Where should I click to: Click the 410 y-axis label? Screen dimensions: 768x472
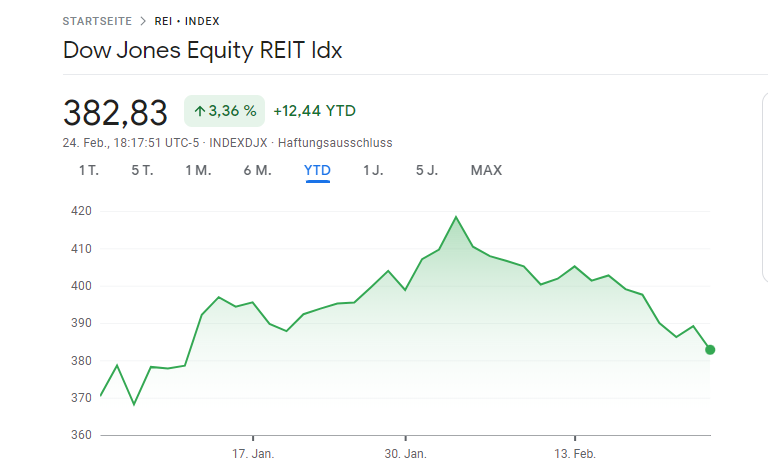tap(81, 249)
